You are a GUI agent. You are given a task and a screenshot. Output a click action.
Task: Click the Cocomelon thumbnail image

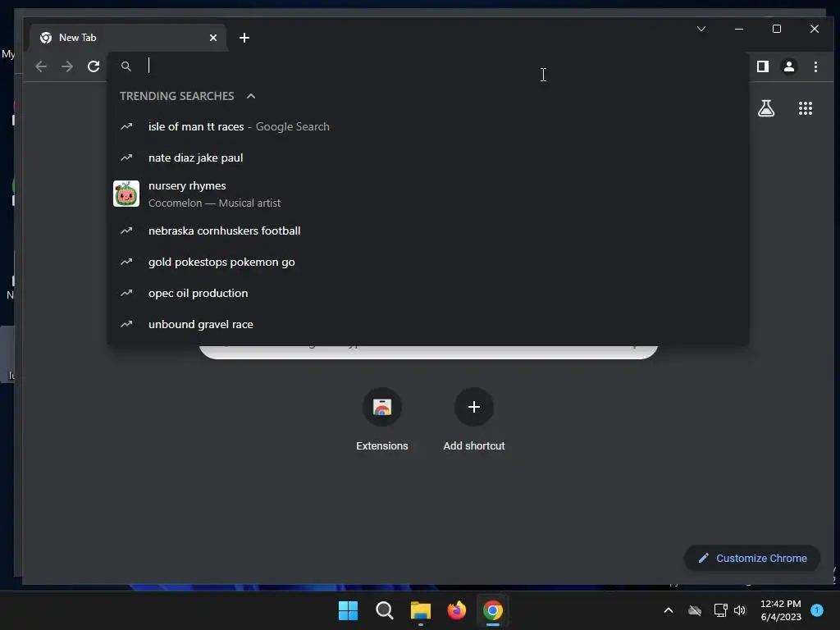(126, 194)
